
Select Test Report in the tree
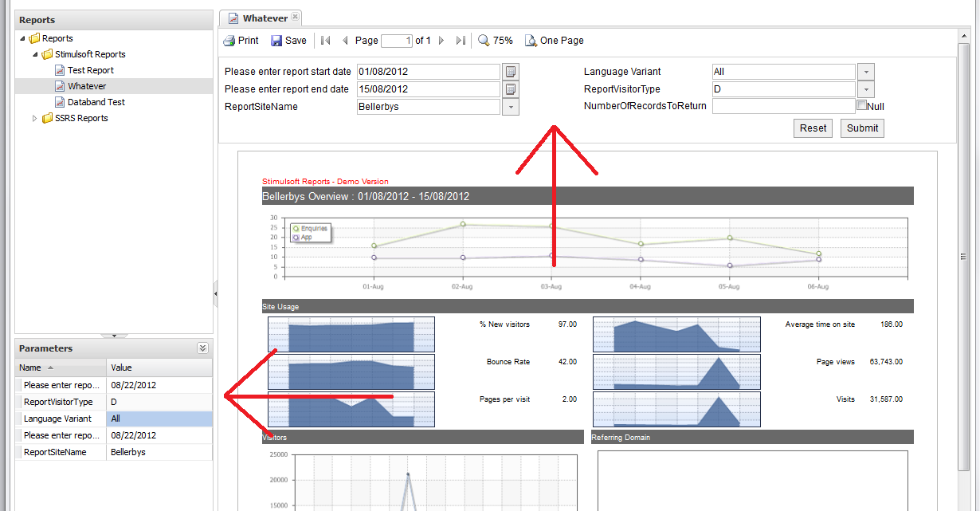pos(91,70)
